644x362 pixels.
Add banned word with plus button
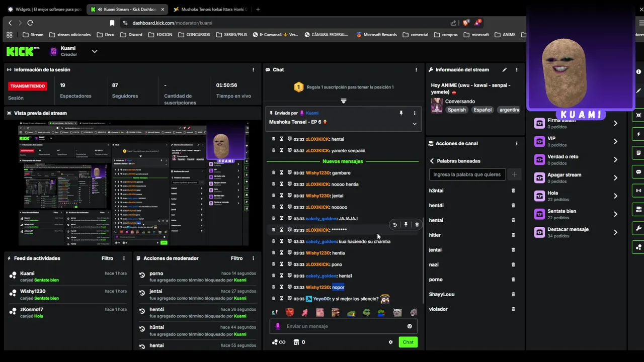coord(514,174)
